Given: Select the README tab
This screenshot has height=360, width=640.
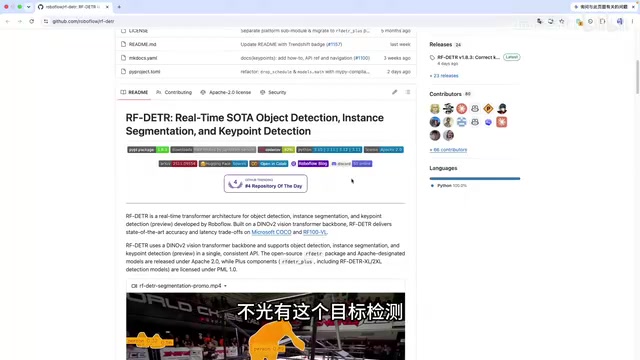Looking at the screenshot, I should point(134,92).
